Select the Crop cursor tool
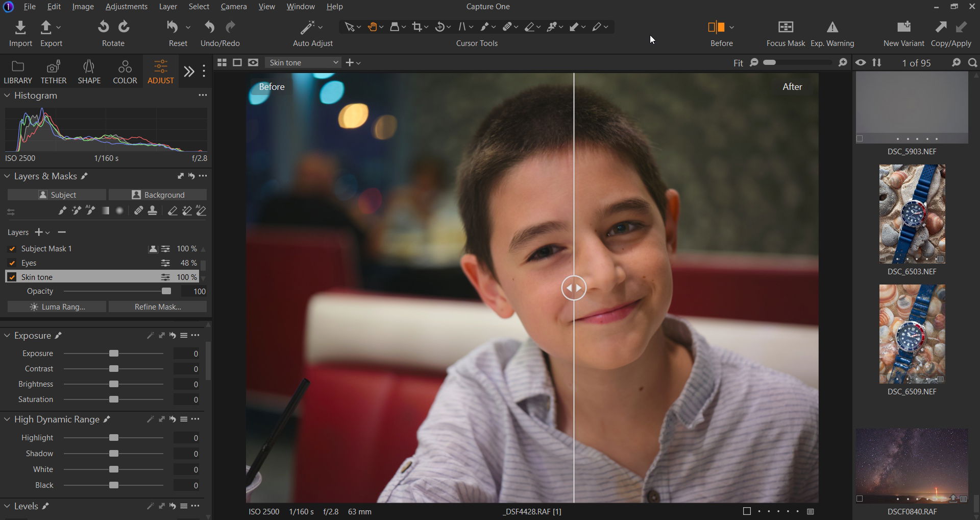980x520 pixels. (418, 27)
